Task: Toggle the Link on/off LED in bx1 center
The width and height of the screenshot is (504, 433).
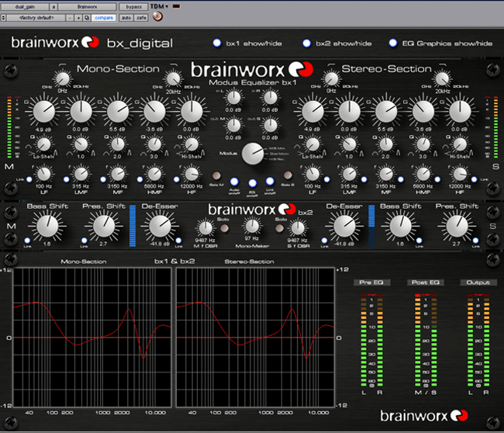Action: [270, 182]
